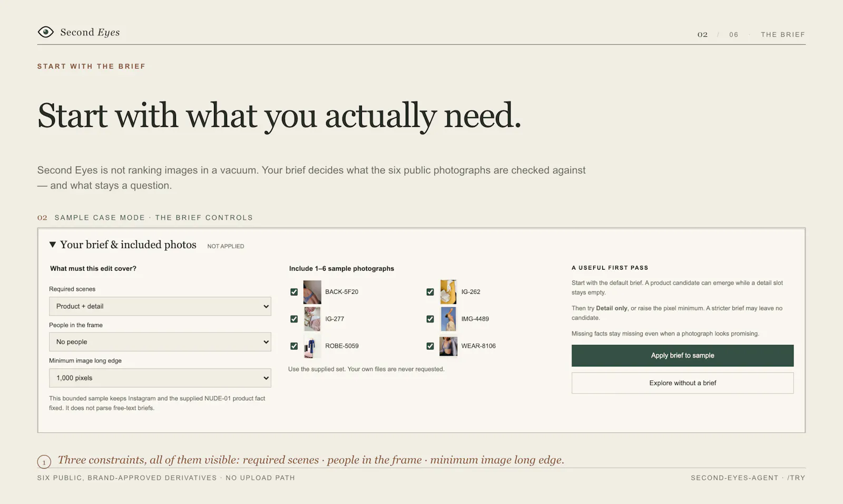Click the Apply brief to sample button
This screenshot has width=843, height=504.
click(x=682, y=355)
